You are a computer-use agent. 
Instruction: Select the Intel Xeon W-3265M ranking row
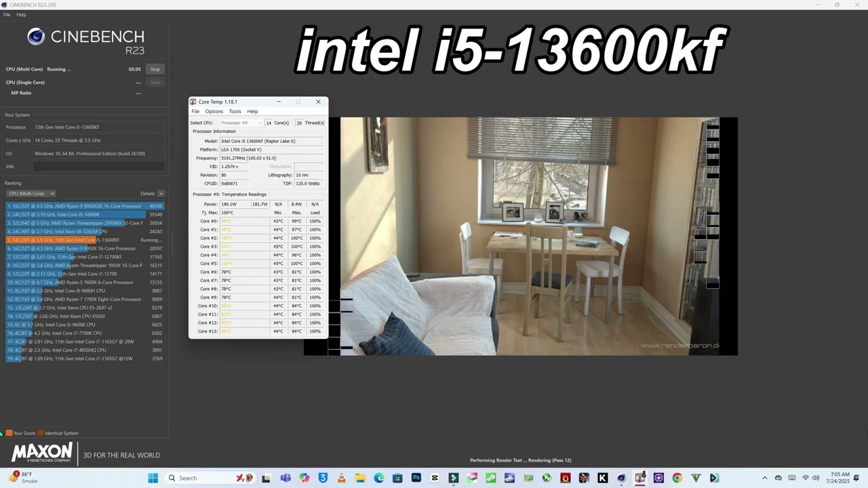[85, 232]
